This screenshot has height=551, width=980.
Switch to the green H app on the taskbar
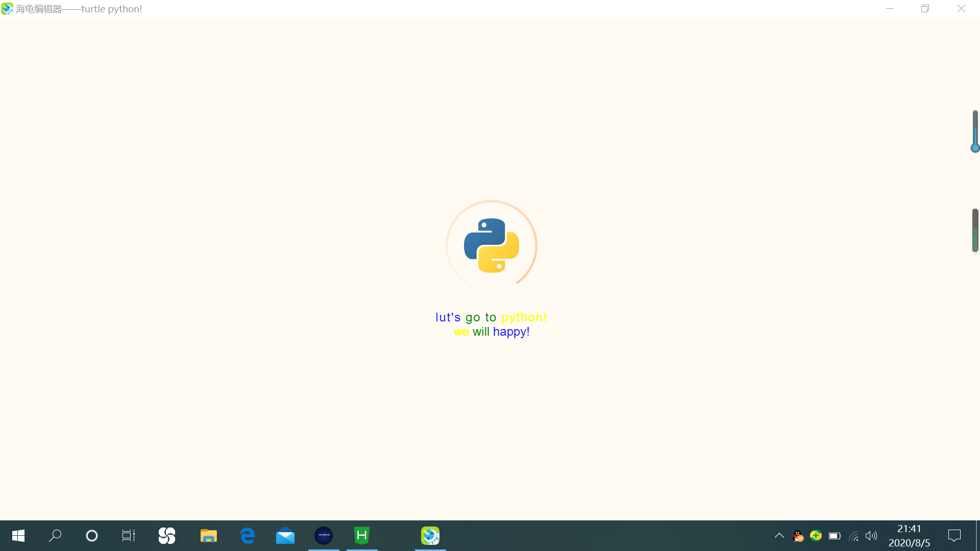[362, 536]
